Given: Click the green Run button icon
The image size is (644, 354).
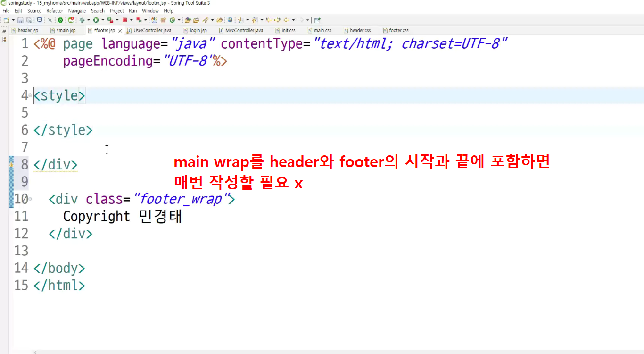Looking at the screenshot, I should 96,20.
